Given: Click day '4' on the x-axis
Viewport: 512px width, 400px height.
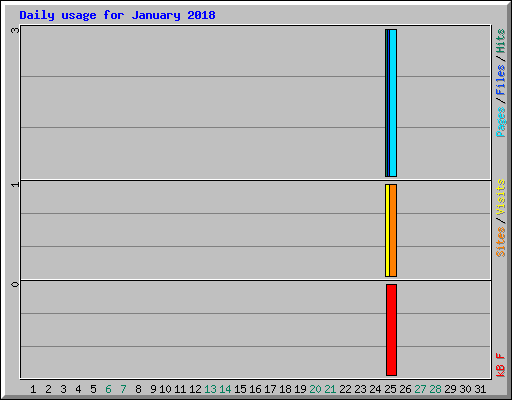Looking at the screenshot, I should pyautogui.click(x=78, y=389).
